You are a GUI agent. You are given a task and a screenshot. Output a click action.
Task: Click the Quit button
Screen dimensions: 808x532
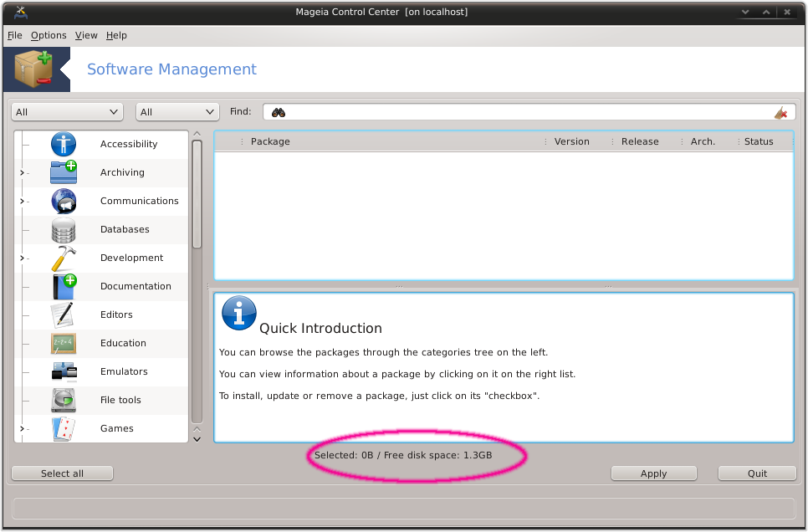(x=758, y=473)
